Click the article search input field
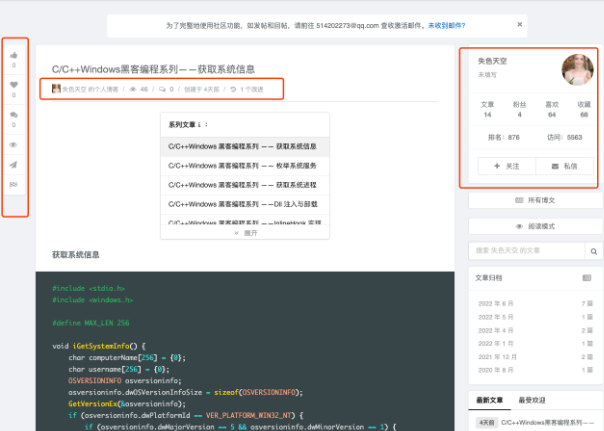 pyautogui.click(x=527, y=251)
